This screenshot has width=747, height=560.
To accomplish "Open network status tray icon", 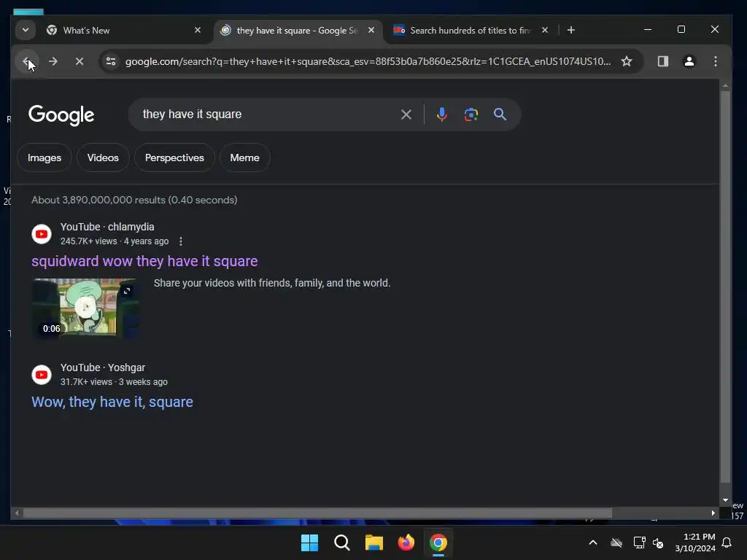I will point(639,542).
